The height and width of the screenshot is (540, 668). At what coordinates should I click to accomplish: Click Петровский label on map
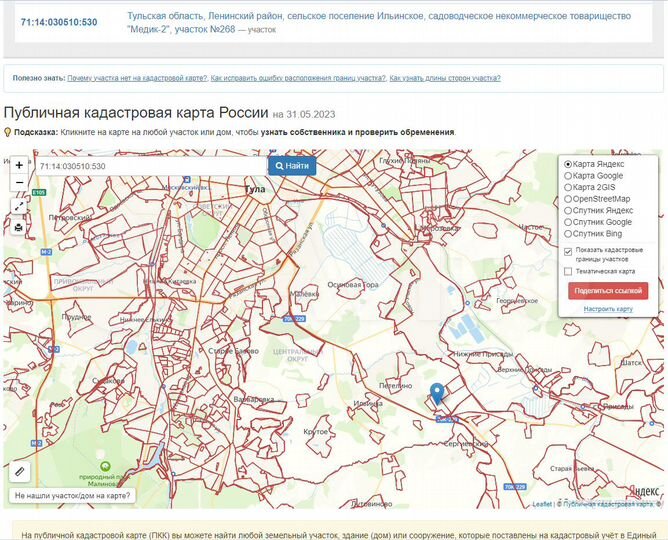coord(69,218)
